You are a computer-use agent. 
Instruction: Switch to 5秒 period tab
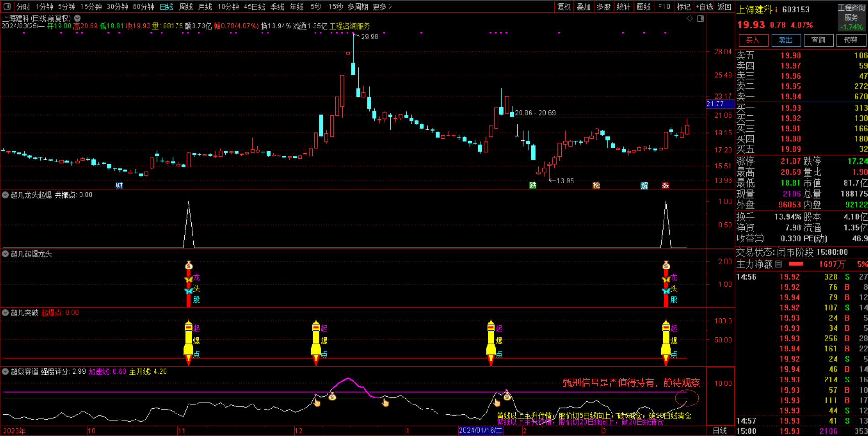tap(316, 7)
